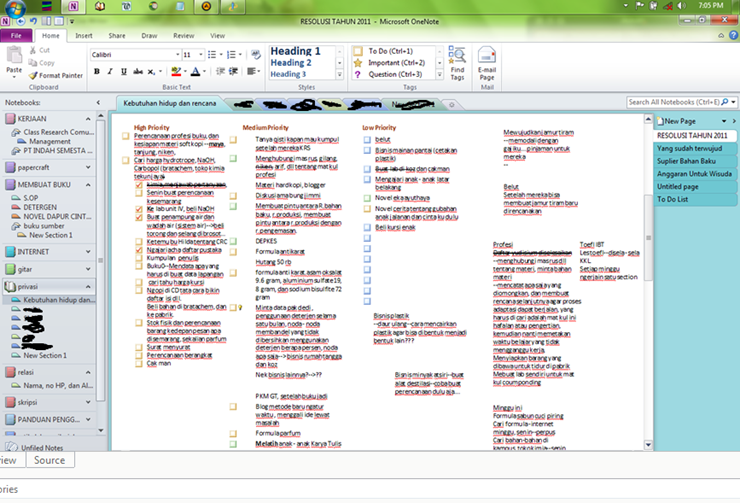Screen dimensions: 740x503
Task: Toggle Italic formatting
Action: click(110, 71)
